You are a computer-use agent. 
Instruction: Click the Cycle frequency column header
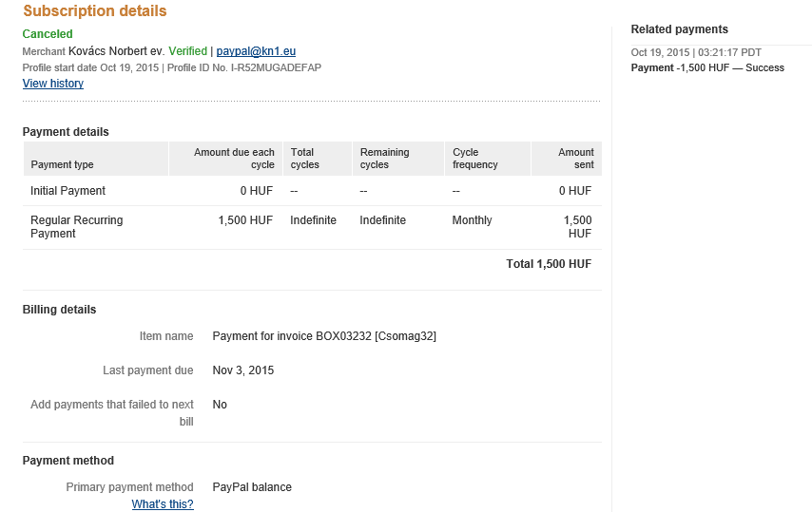(475, 159)
